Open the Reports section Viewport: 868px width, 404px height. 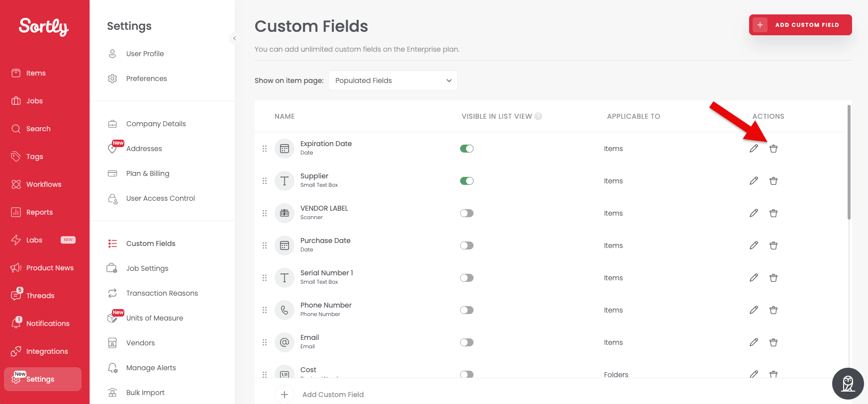point(32,212)
